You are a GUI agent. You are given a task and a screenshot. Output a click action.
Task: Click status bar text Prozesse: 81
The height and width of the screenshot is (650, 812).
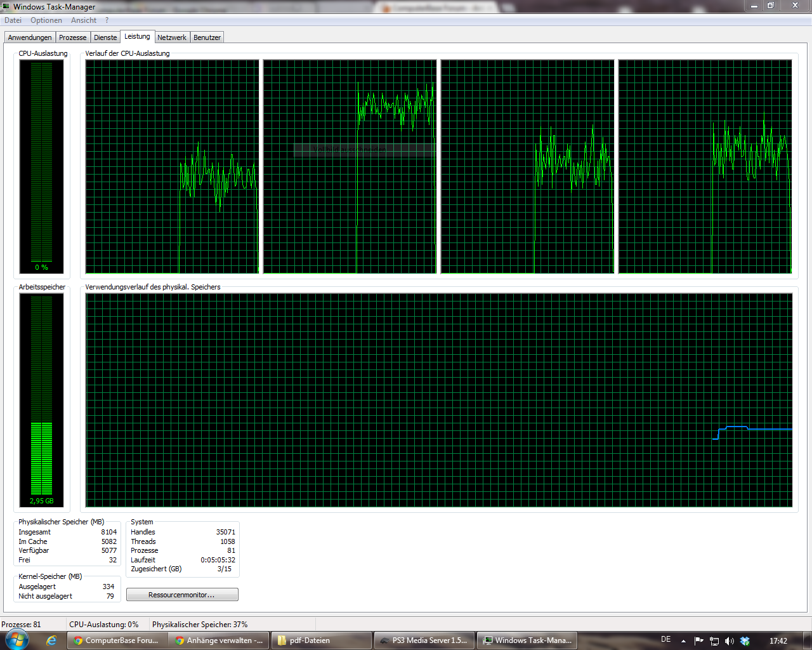(x=21, y=625)
